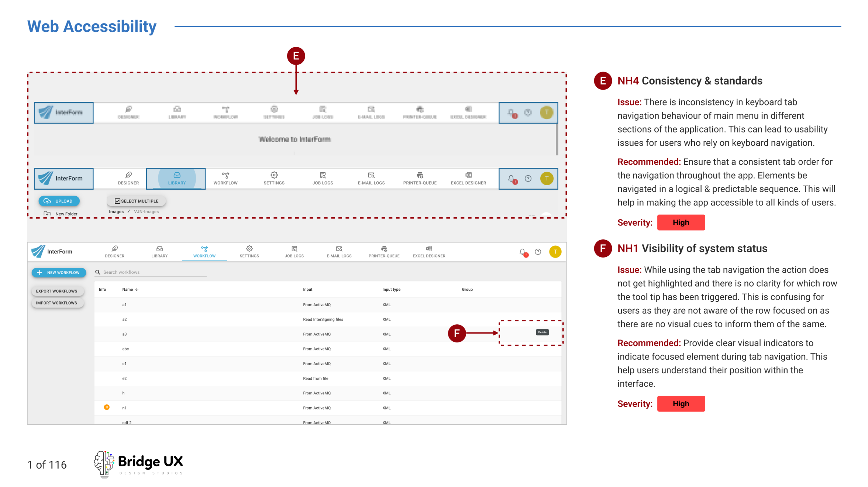Open Workflow in the middle Library screenshot navbar
This screenshot has height=487, width=868.
click(225, 179)
